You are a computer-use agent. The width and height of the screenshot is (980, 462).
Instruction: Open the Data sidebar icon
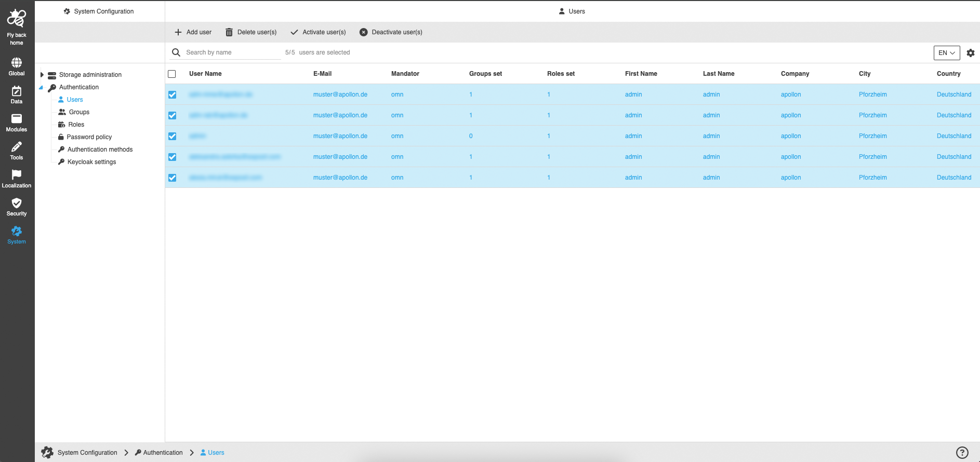point(17,92)
